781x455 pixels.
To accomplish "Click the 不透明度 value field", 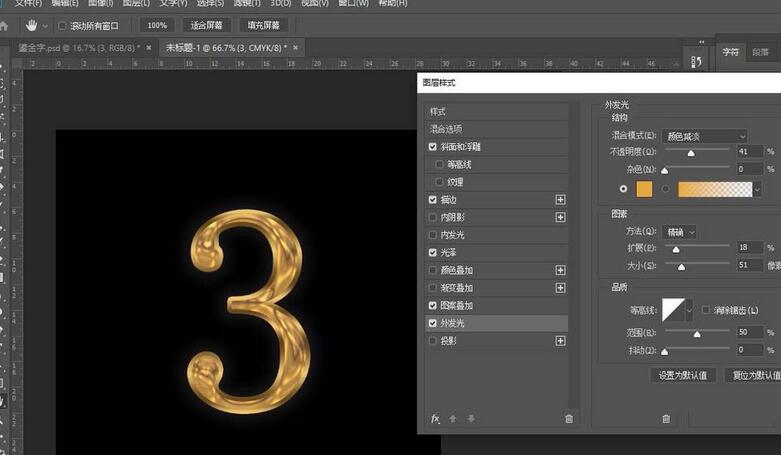I will [749, 152].
